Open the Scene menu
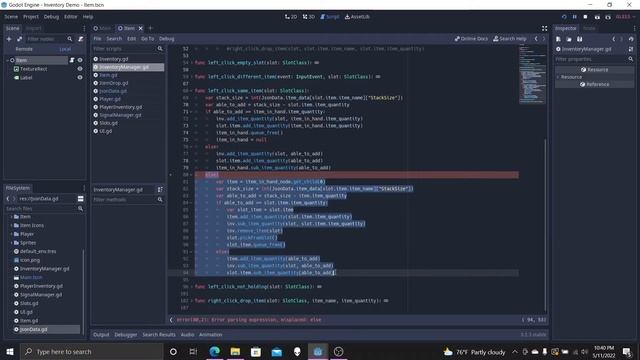This screenshot has width=640, height=360. (x=11, y=17)
